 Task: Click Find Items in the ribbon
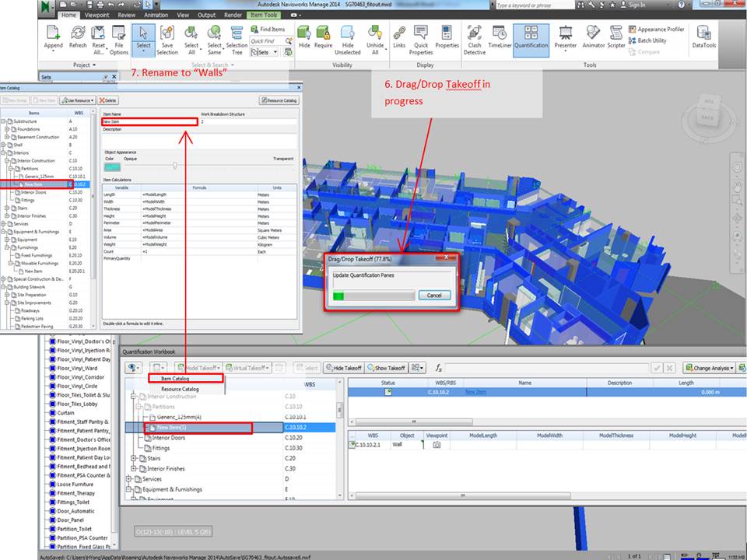268,29
